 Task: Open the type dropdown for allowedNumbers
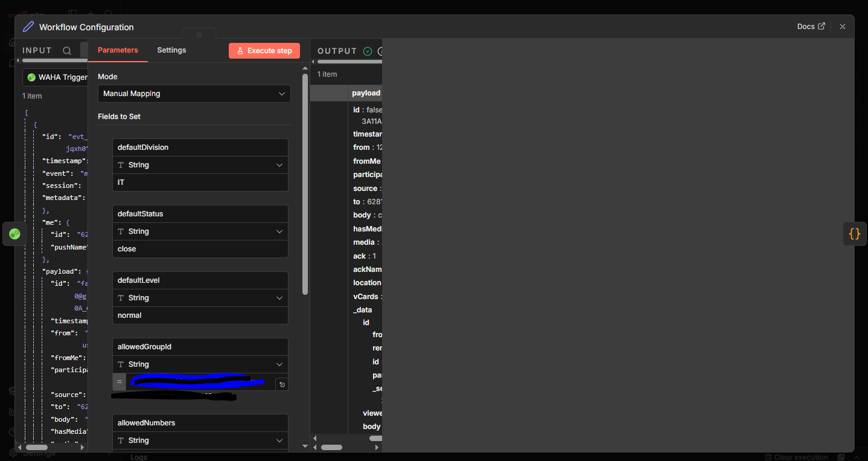[x=200, y=440]
